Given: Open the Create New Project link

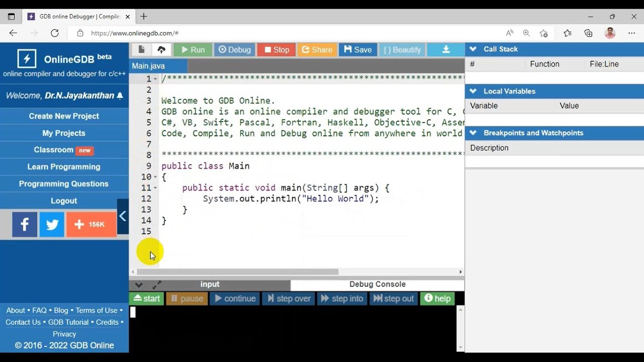Looking at the screenshot, I should [x=64, y=116].
